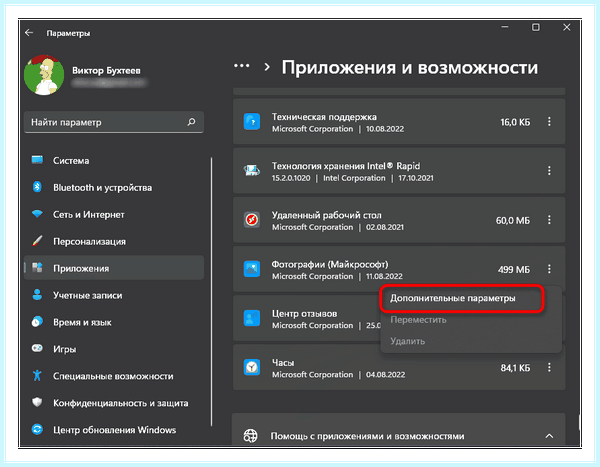600x467 pixels.
Task: Select Центр отзывов app name
Action: click(x=305, y=314)
